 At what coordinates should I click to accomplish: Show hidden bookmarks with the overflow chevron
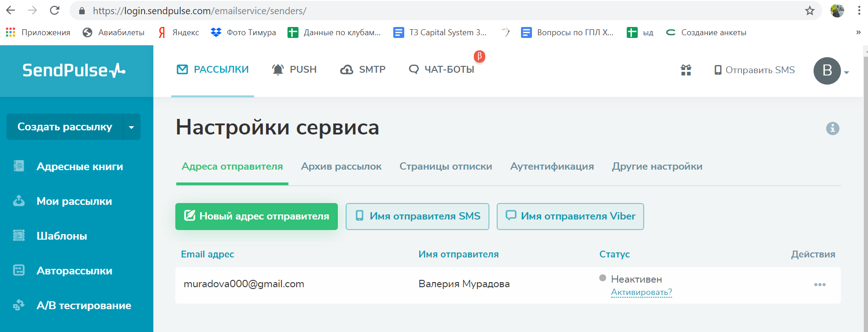click(x=858, y=32)
